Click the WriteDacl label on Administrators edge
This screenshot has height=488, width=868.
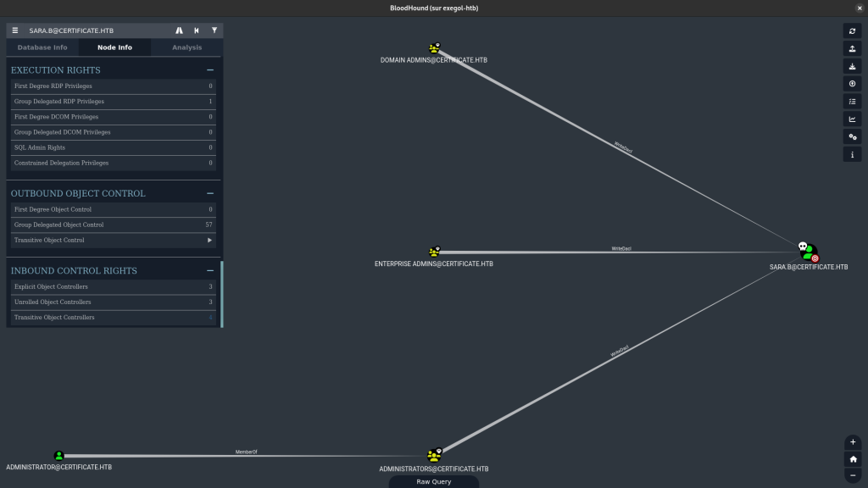click(620, 351)
